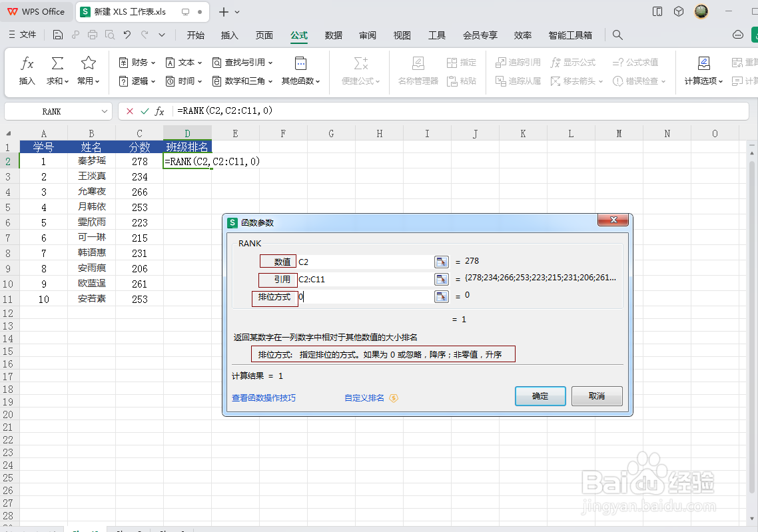Click the 数值 input field containing C2

click(x=365, y=262)
